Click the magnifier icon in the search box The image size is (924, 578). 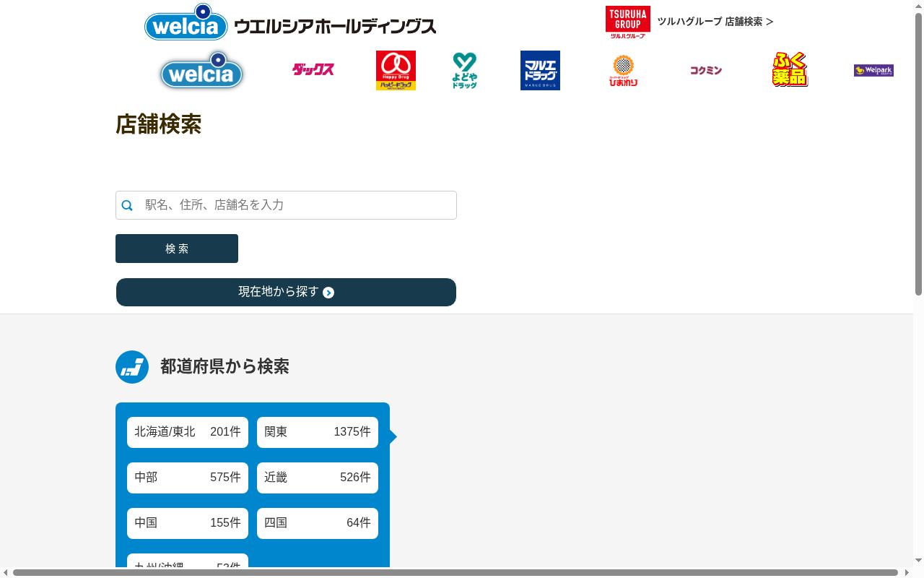(127, 205)
